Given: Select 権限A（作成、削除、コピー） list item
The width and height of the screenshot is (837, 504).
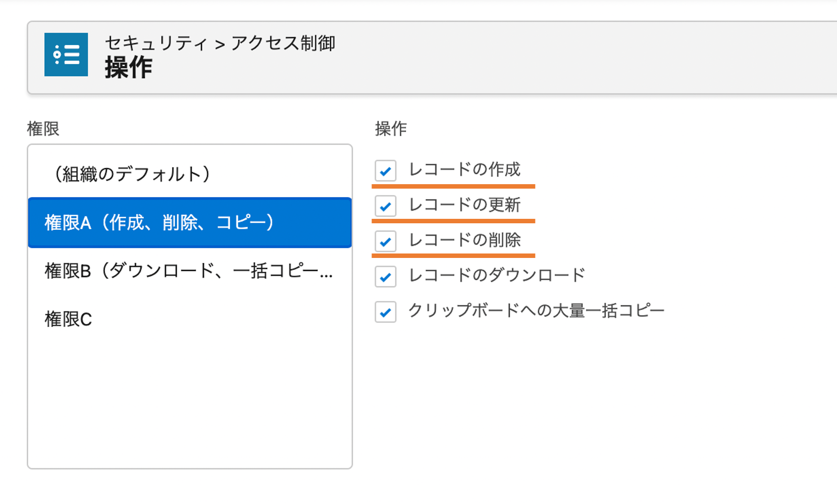Looking at the screenshot, I should [x=190, y=222].
